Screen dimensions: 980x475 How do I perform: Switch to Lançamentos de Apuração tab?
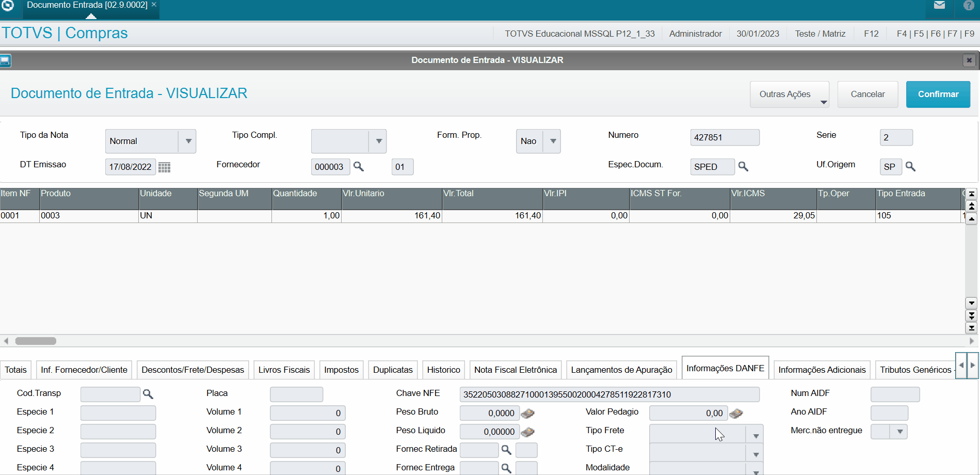(x=621, y=370)
